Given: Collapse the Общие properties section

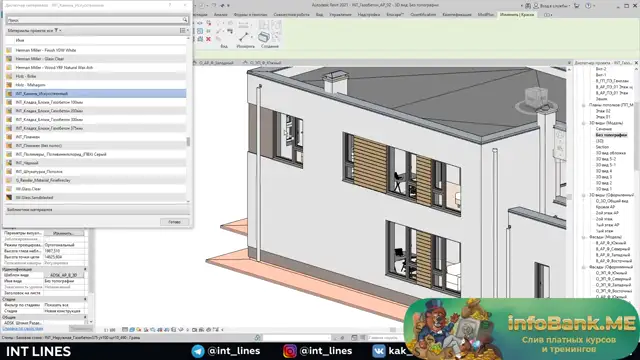Looking at the screenshot, I should point(85,317).
